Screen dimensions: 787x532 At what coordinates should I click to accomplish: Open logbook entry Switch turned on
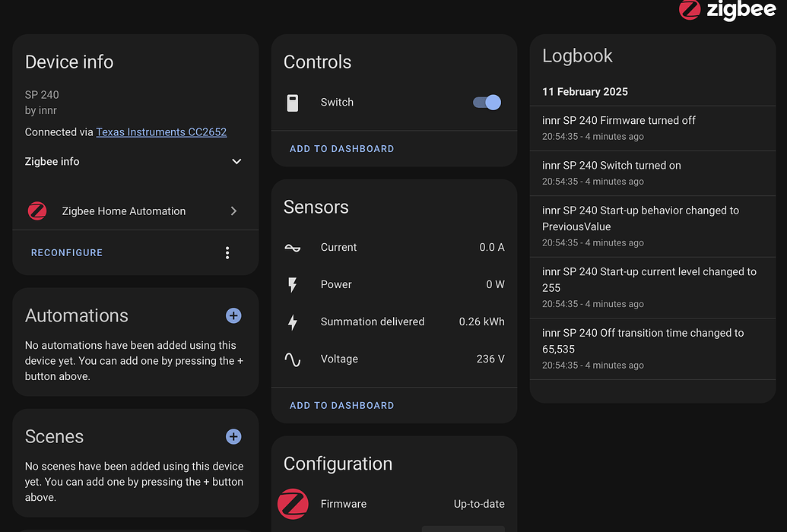pos(652,173)
